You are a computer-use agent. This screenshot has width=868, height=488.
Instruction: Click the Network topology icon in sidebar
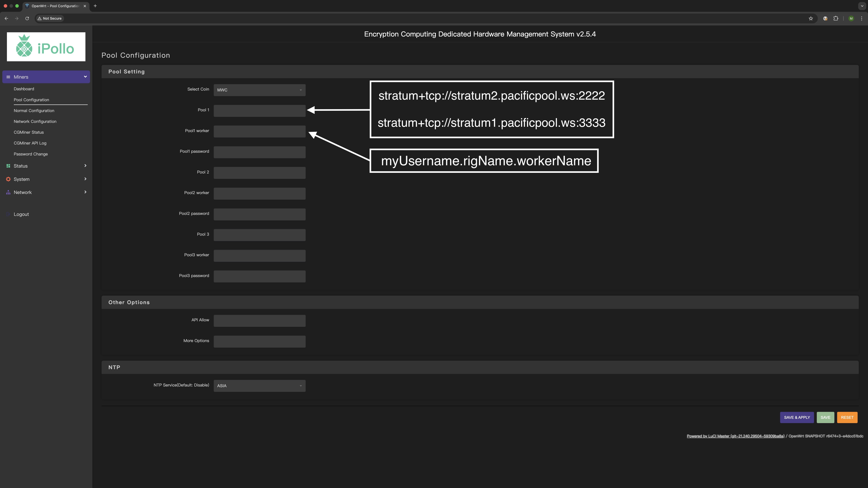pos(8,192)
